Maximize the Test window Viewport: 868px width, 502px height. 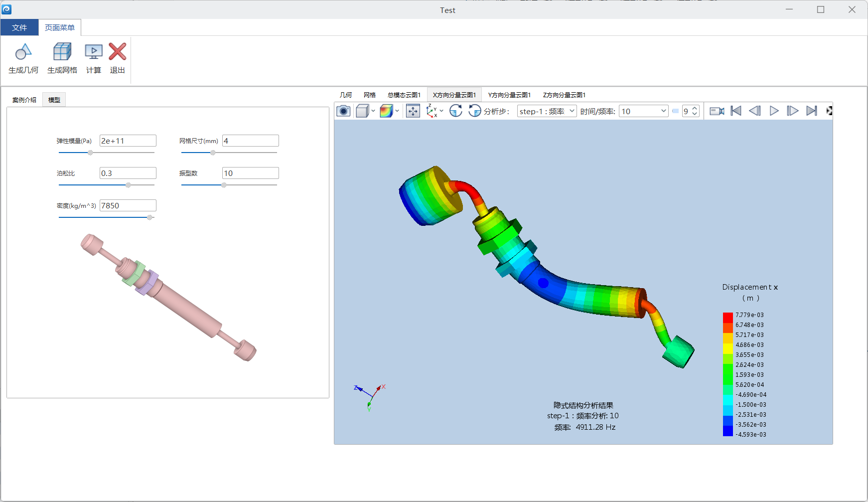pos(821,9)
